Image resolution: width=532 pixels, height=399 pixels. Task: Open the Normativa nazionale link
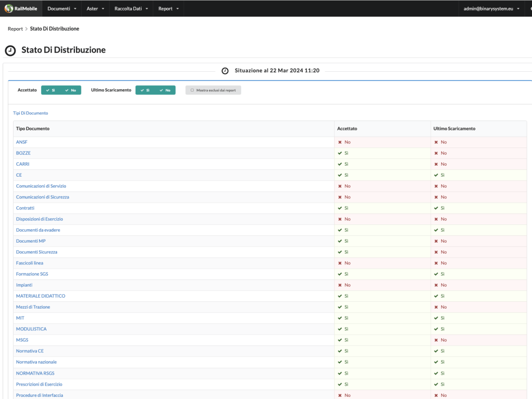[36, 362]
